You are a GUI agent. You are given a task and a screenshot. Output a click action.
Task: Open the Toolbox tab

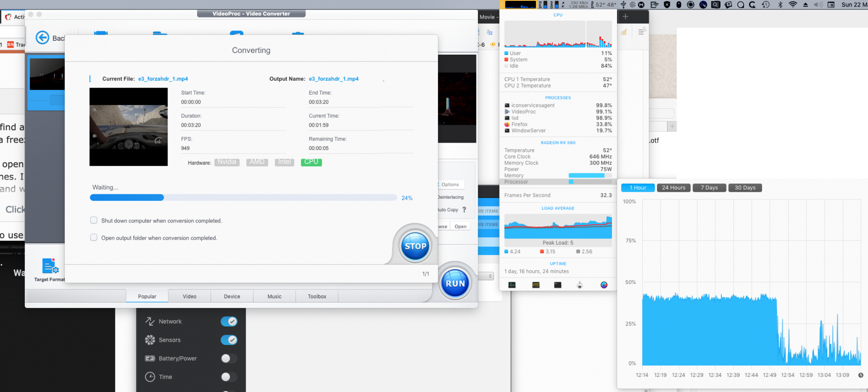click(x=317, y=296)
